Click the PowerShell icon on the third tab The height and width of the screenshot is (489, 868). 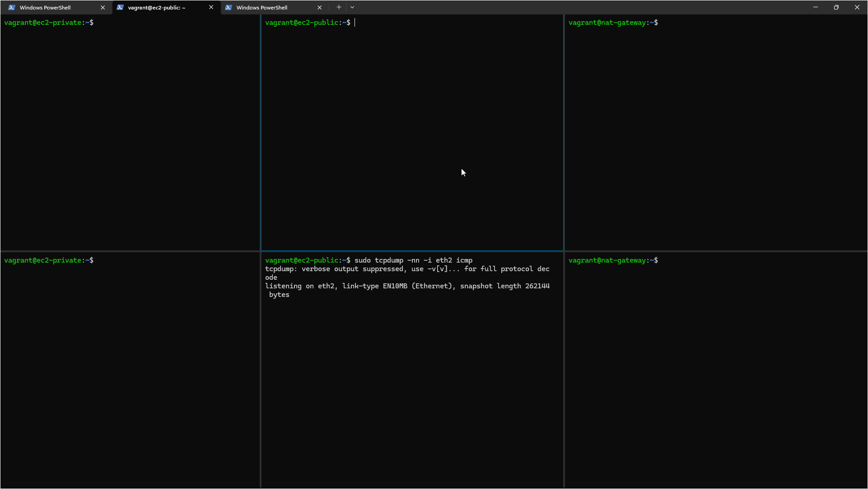coord(229,8)
